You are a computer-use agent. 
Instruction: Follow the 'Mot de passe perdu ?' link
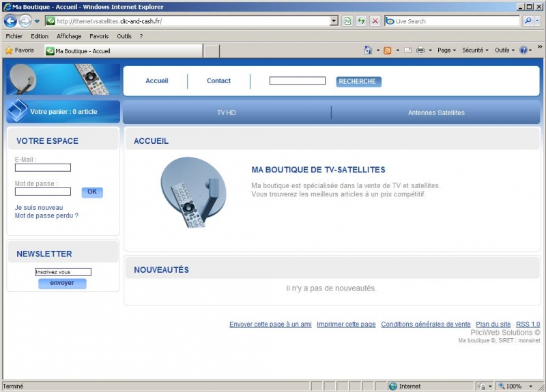coord(46,215)
